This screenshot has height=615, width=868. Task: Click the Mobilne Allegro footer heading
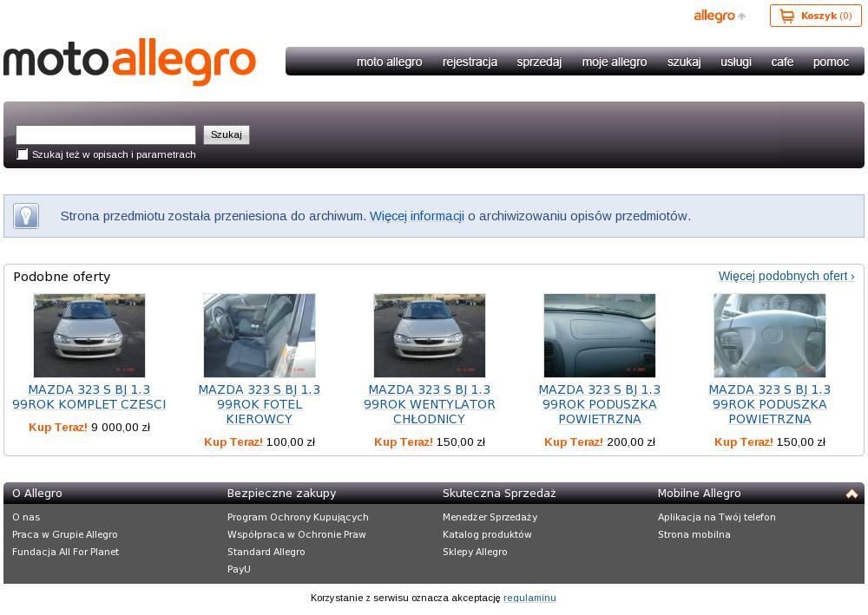(699, 494)
